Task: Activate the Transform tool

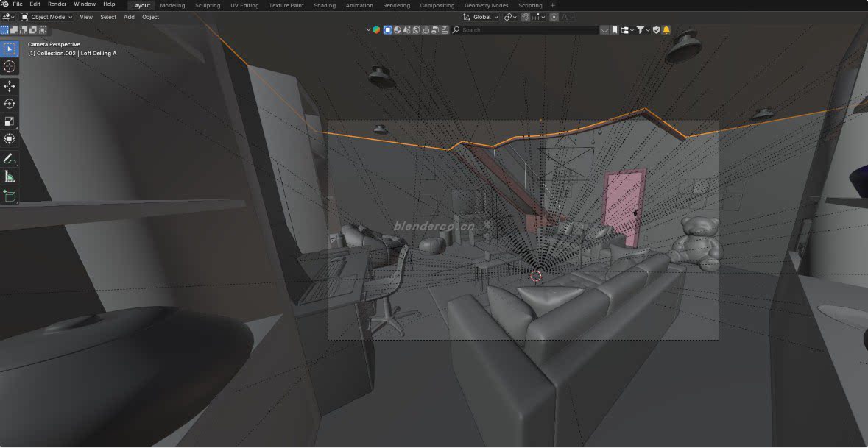Action: coord(10,139)
